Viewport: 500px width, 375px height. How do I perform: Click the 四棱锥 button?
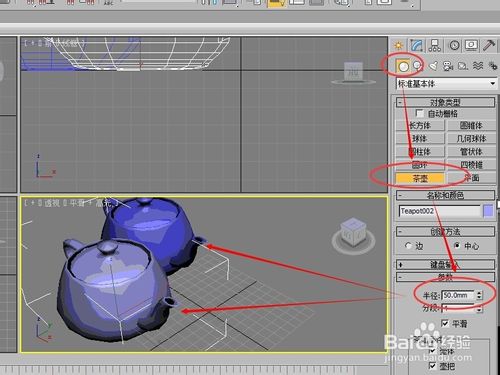(471, 165)
